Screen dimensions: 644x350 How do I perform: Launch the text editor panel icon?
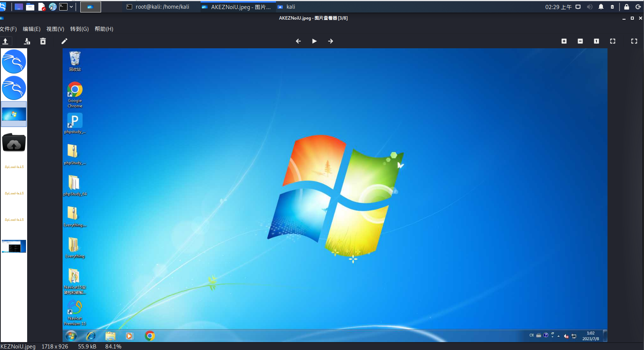(42, 7)
